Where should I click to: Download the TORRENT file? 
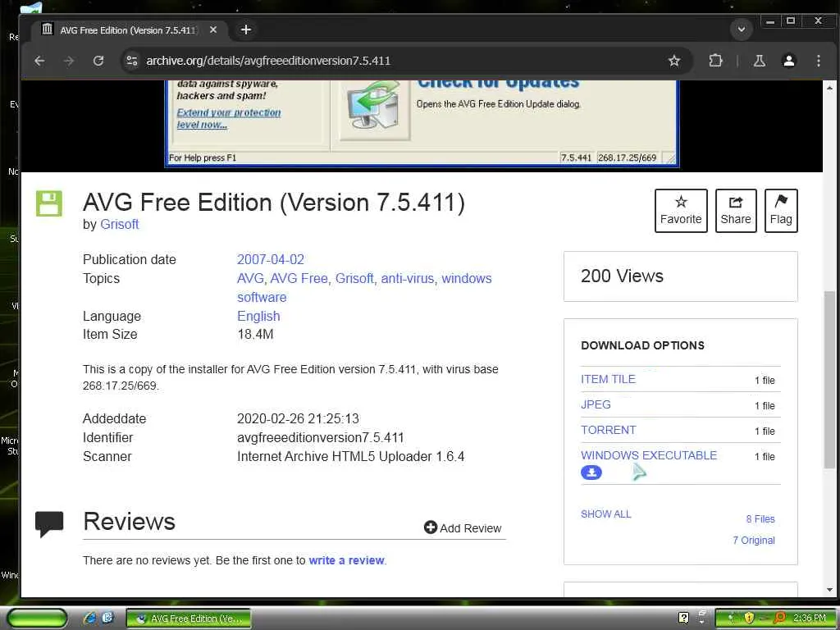tap(609, 430)
